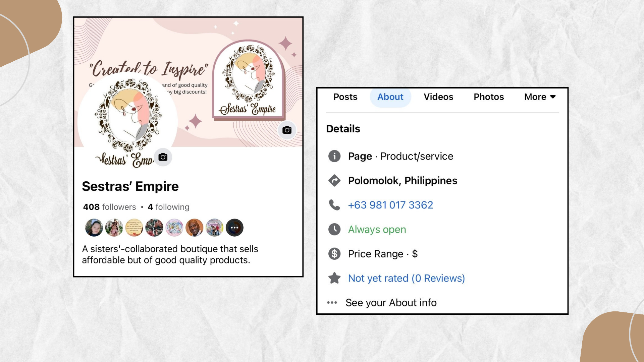Click the three-dots About info icon

(x=332, y=302)
